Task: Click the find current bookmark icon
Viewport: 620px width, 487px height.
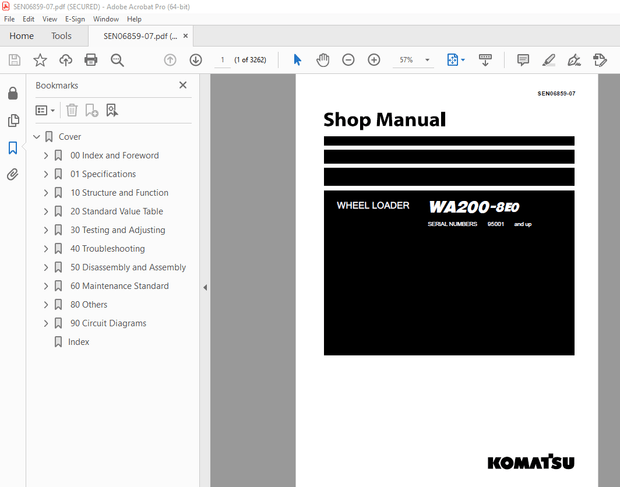Action: click(x=112, y=110)
